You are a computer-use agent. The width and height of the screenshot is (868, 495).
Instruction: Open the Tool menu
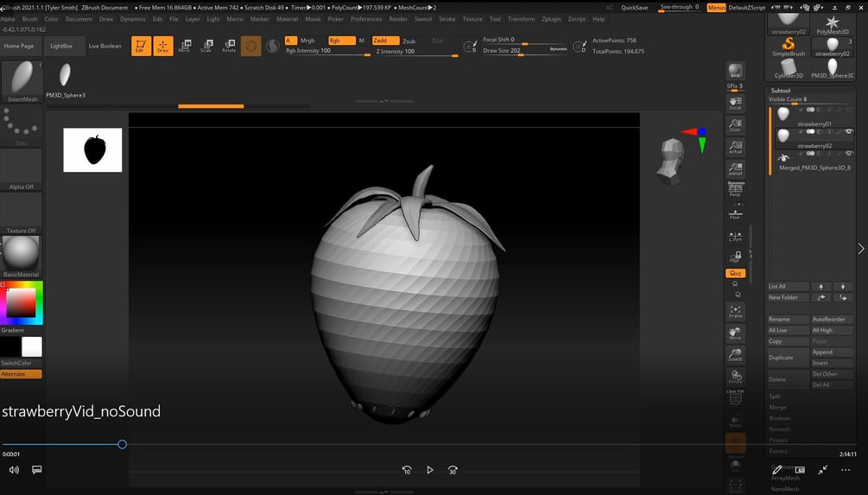tap(495, 19)
